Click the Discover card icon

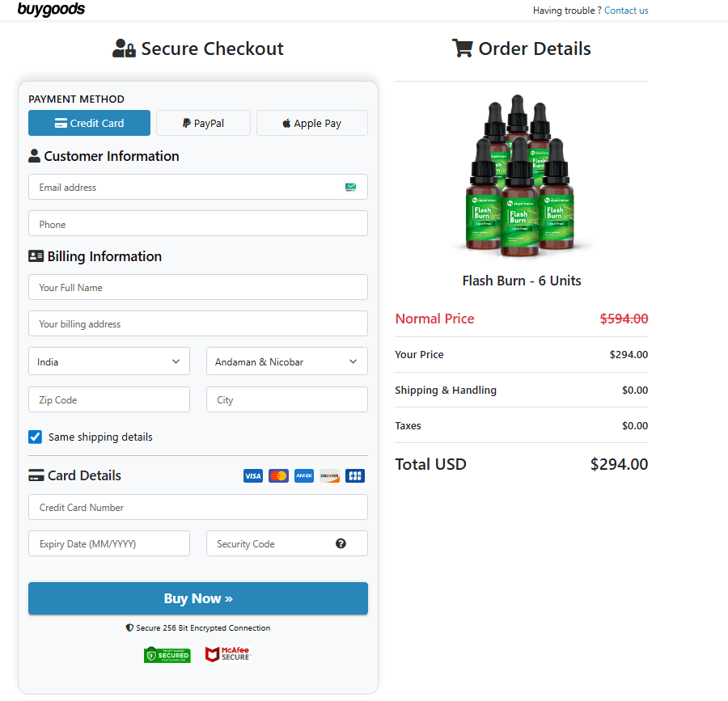[329, 476]
